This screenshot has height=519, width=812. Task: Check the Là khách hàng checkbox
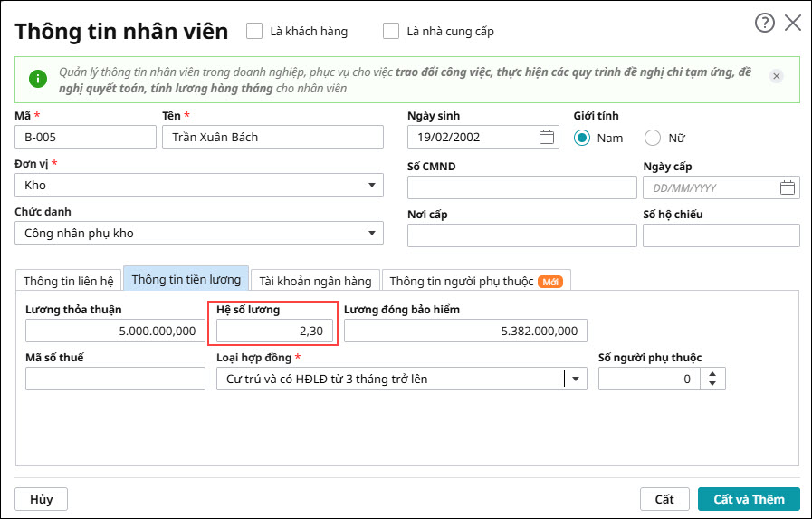[254, 31]
